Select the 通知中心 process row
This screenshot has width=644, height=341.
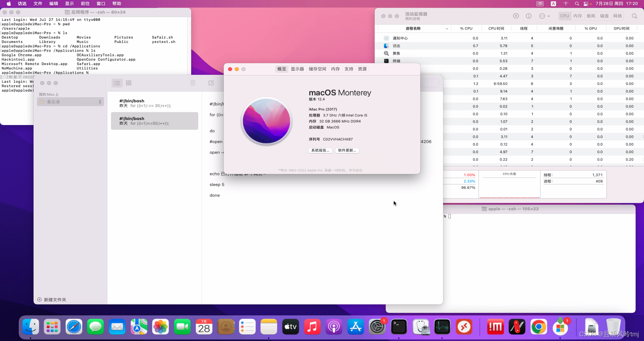click(x=509, y=38)
